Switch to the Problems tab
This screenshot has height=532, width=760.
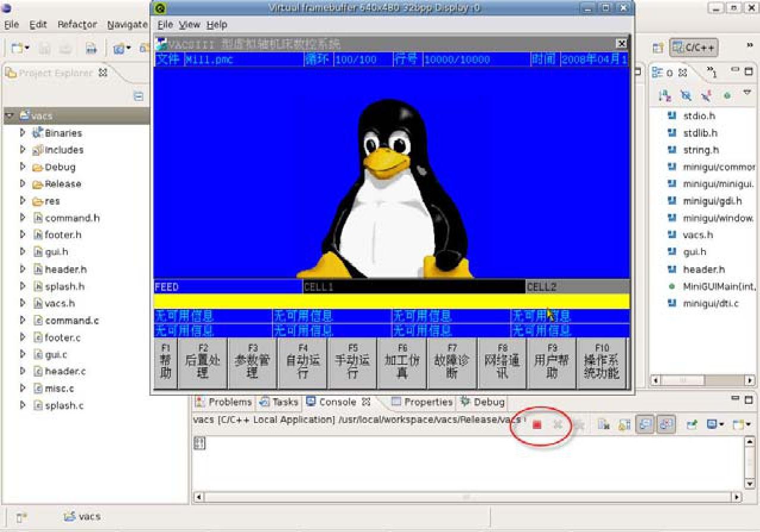coord(224,402)
